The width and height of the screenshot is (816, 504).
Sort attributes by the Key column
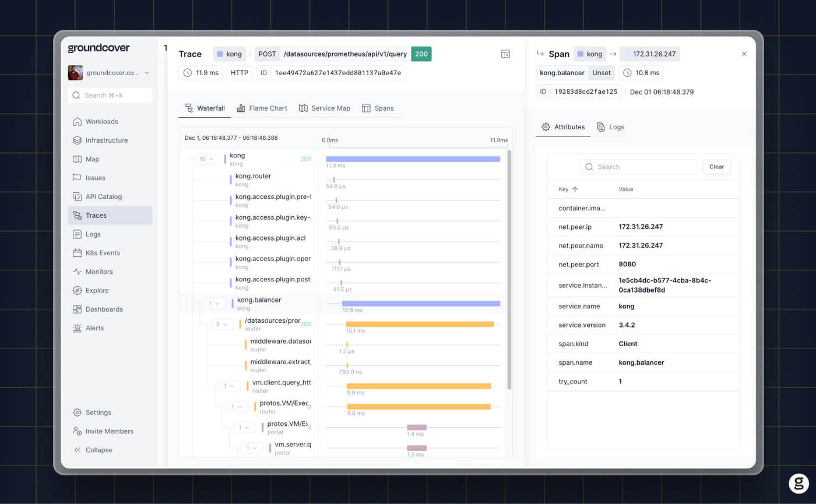click(568, 189)
